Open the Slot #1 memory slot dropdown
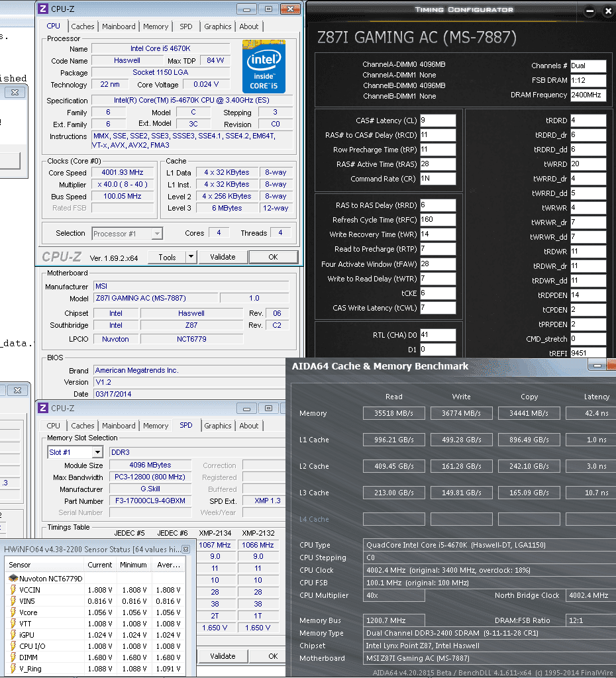The height and width of the screenshot is (678, 616). [98, 452]
